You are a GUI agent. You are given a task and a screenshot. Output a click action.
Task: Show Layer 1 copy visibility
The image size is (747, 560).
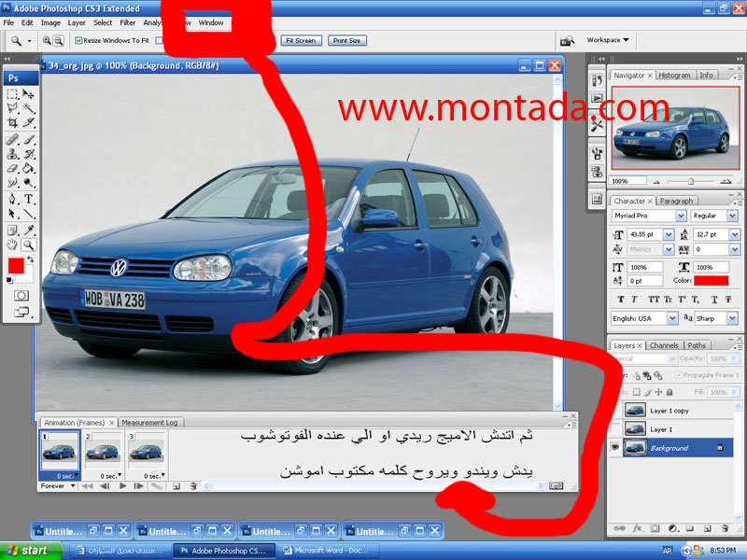pos(614,410)
